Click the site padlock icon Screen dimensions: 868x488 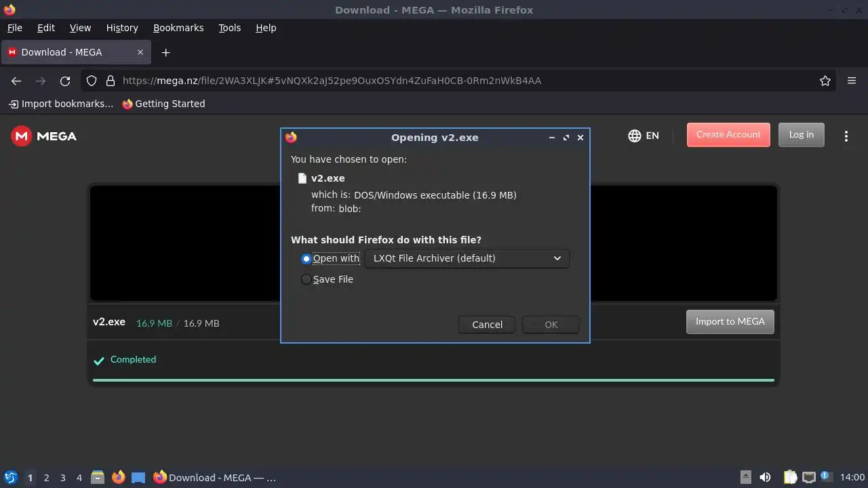tap(111, 81)
